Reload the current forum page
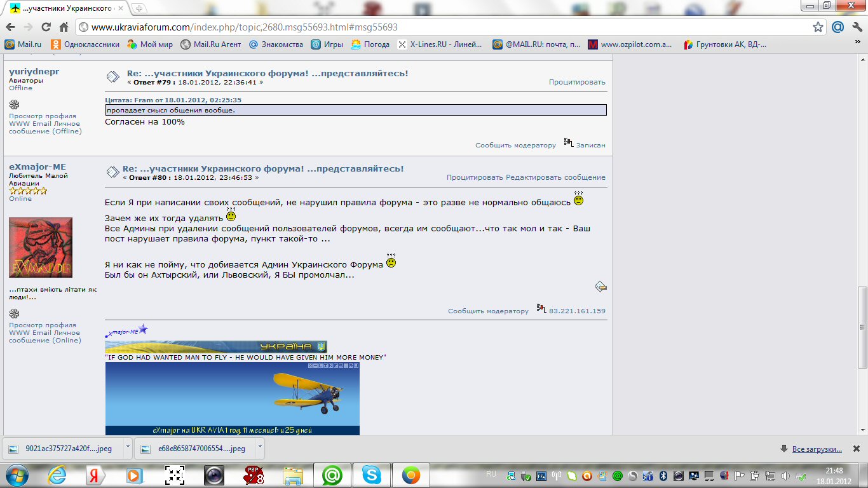The image size is (868, 488). [x=46, y=27]
